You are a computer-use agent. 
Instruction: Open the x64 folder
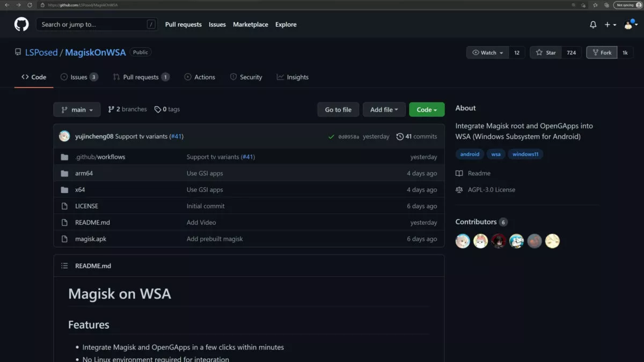click(80, 190)
